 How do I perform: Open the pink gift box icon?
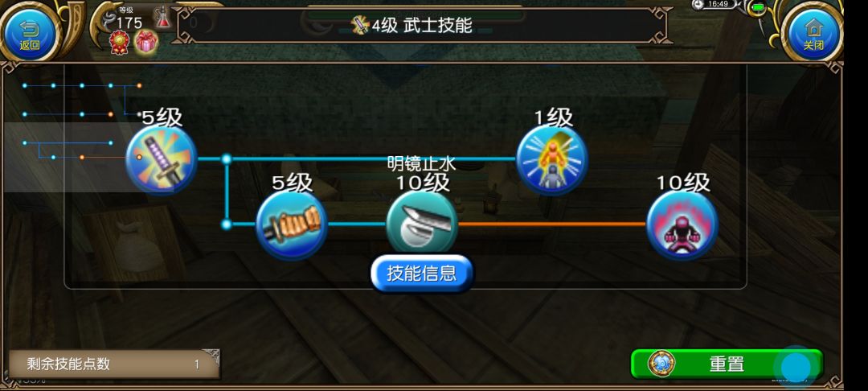point(146,42)
